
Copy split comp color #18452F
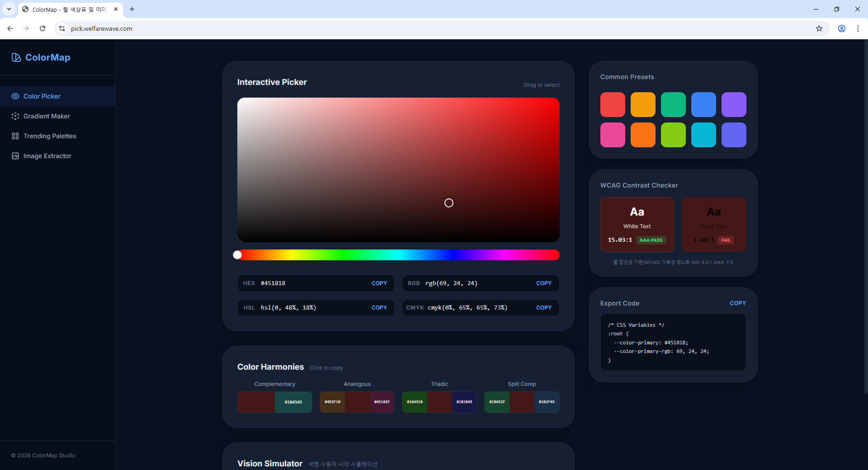tap(497, 402)
